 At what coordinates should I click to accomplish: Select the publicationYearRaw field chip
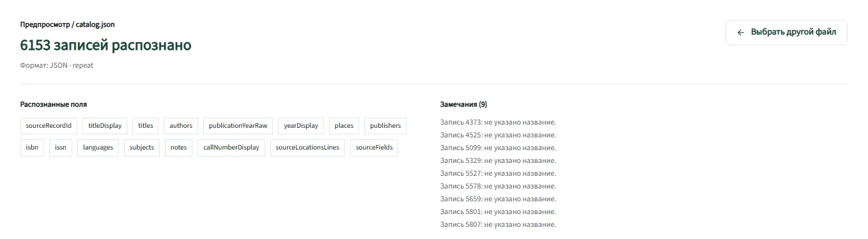click(x=238, y=126)
